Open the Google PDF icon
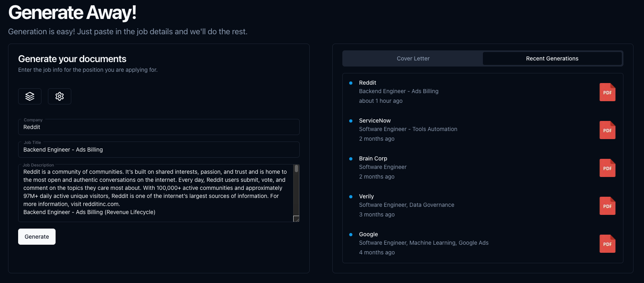Screen dimensions: 644x283 pyautogui.click(x=607, y=244)
